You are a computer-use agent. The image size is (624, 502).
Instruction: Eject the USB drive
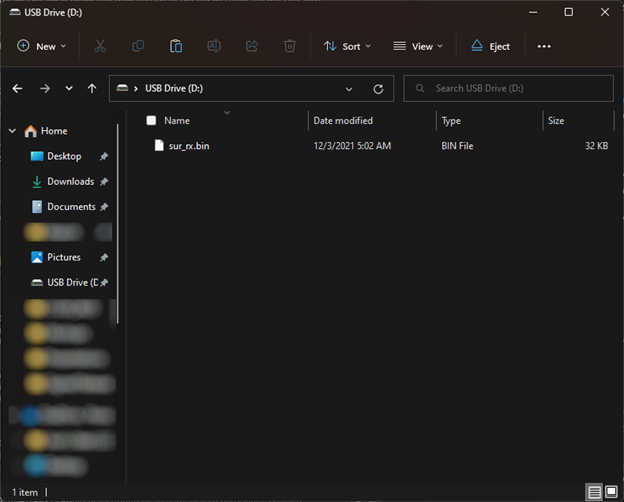490,46
